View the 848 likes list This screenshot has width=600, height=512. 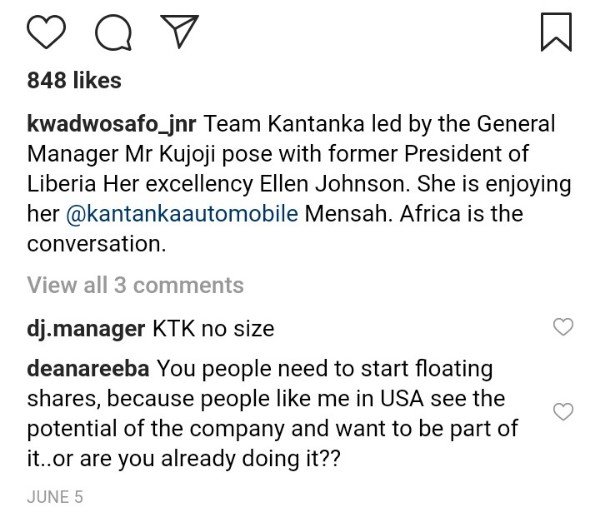[74, 80]
